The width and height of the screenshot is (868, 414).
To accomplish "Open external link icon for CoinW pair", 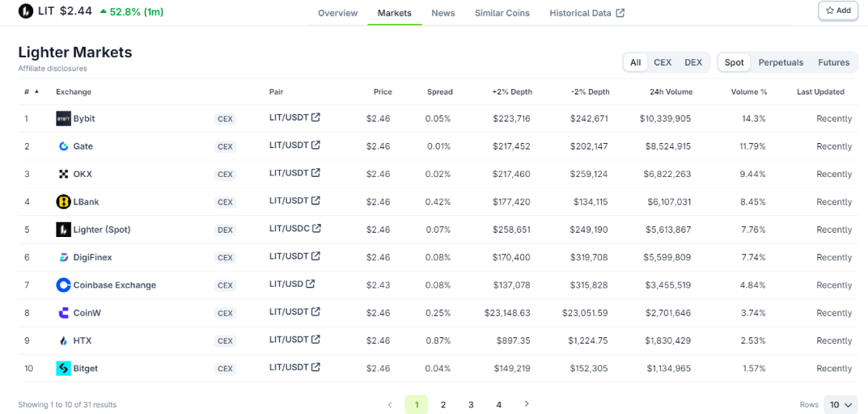I will click(315, 311).
